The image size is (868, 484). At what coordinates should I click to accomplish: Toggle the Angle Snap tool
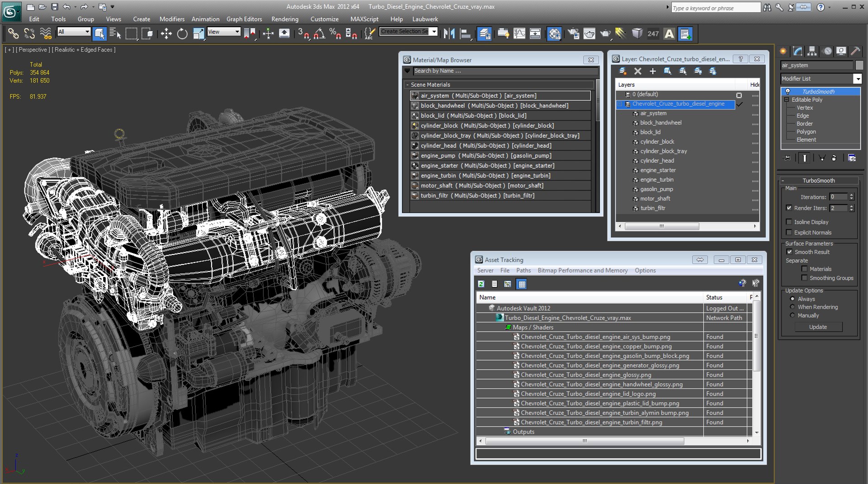coord(319,33)
